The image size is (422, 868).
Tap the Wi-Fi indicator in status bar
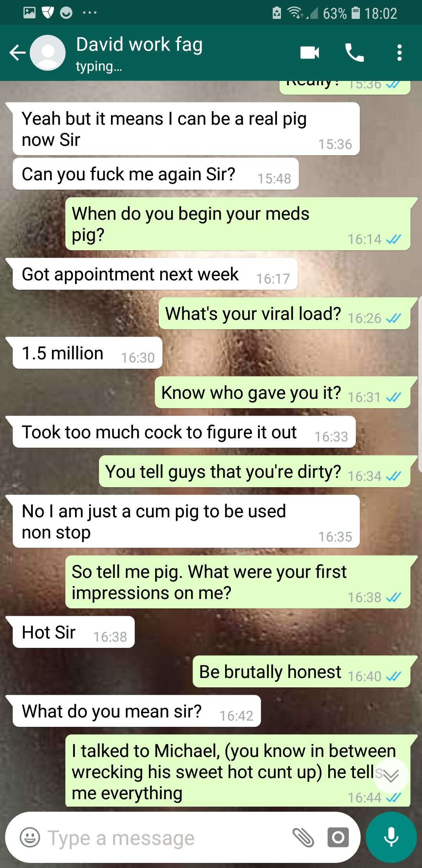click(x=296, y=13)
